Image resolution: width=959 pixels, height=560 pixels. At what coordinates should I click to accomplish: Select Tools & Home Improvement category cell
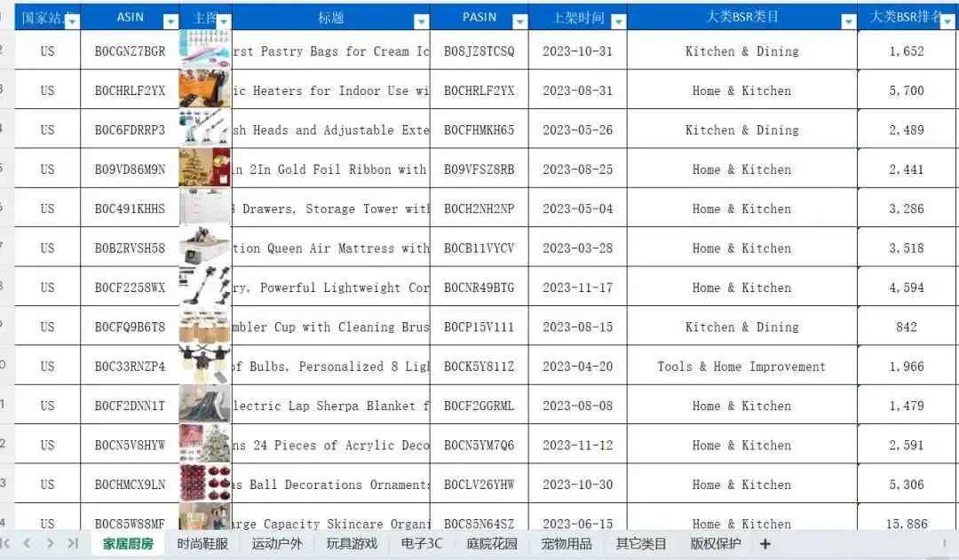pos(741,367)
